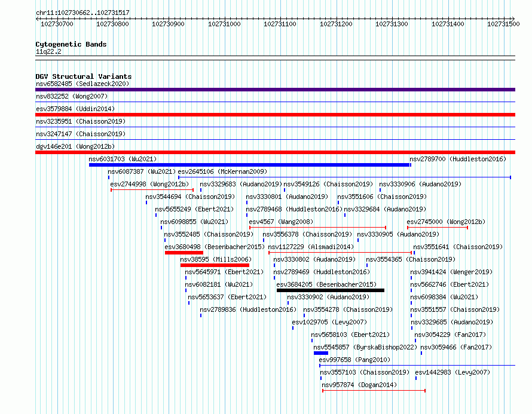The width and height of the screenshot is (532, 414).
Task: Open nsv3549126 (Chaisson2019) variant
Action: (x=328, y=184)
